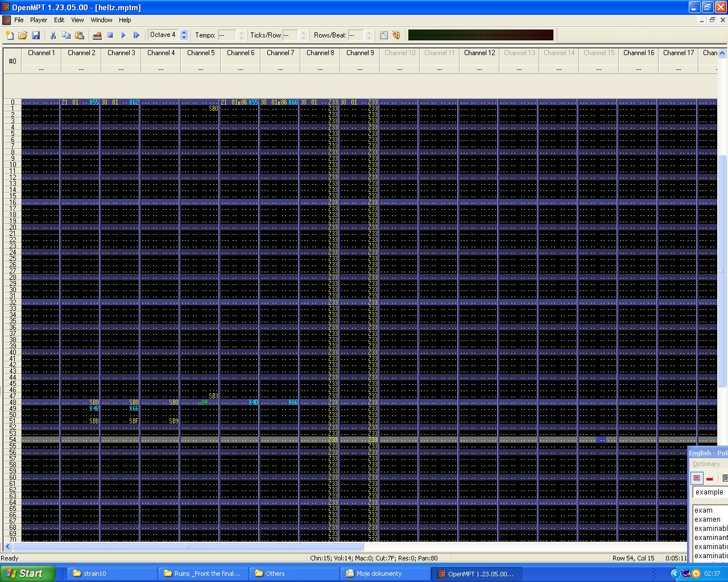
Task: Open a module with the folder icon
Action: pyautogui.click(x=23, y=35)
